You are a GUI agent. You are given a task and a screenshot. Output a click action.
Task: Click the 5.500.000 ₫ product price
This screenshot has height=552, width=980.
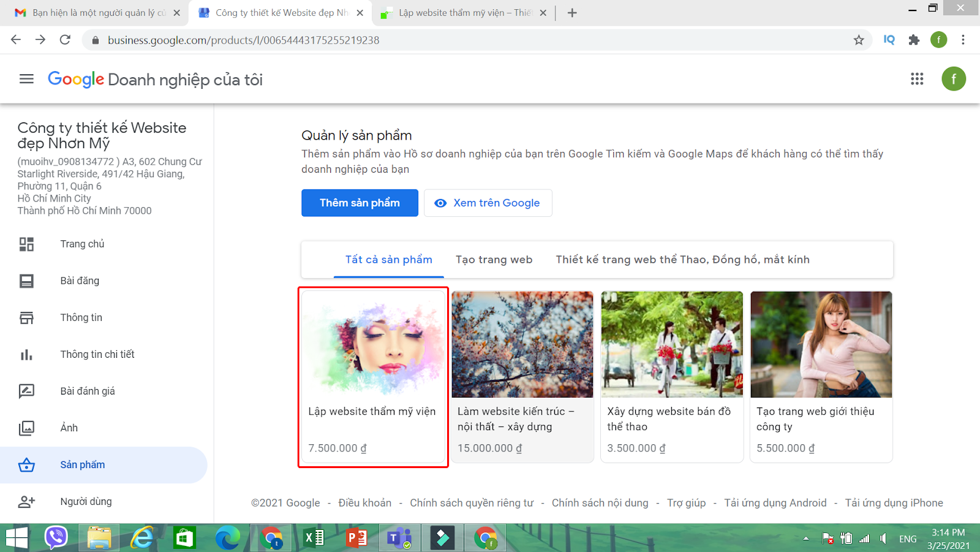[x=786, y=448]
